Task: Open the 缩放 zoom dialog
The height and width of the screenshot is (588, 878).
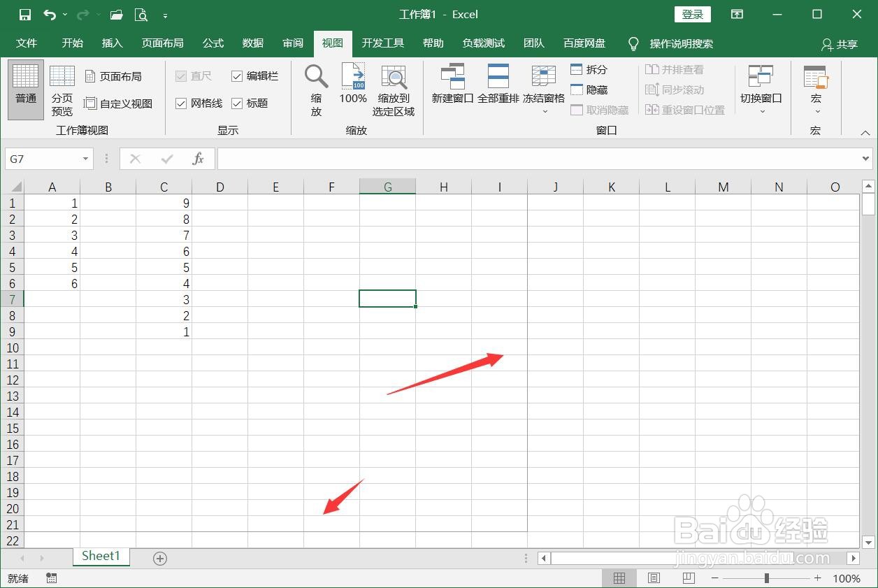Action: [x=316, y=89]
